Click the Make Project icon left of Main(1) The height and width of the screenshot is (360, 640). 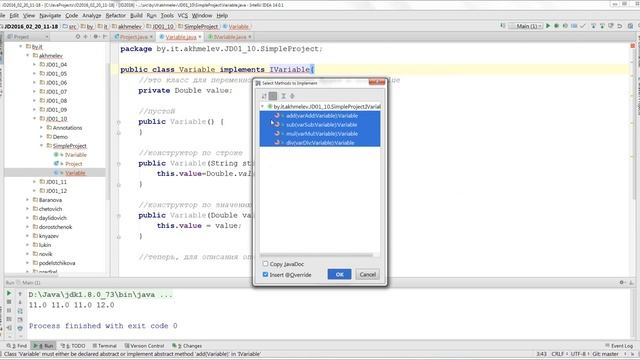click(x=502, y=26)
